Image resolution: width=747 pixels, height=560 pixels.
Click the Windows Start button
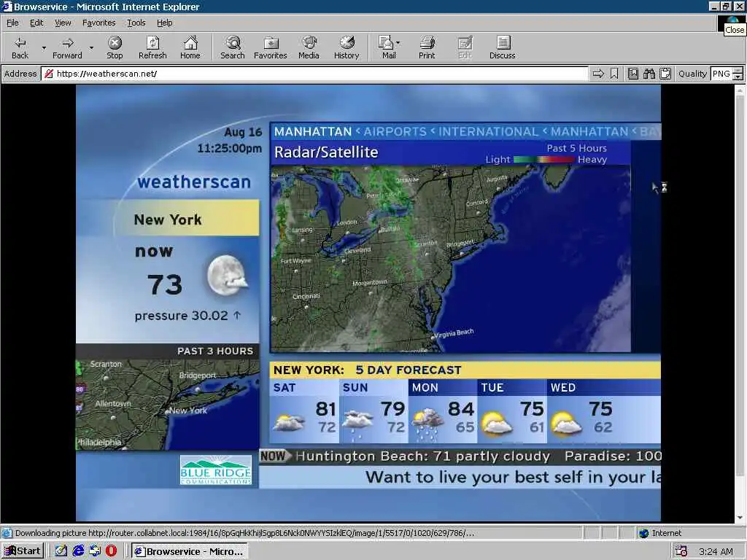pos(23,551)
